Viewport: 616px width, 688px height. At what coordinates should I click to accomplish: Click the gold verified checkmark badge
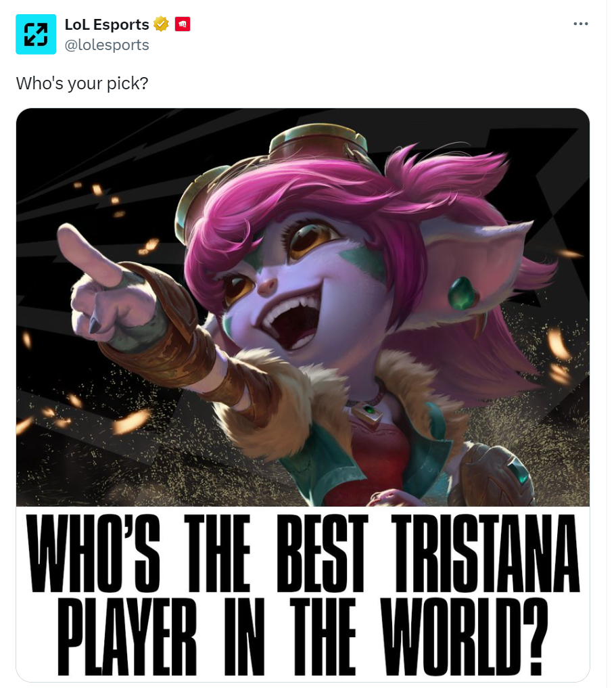(x=161, y=24)
